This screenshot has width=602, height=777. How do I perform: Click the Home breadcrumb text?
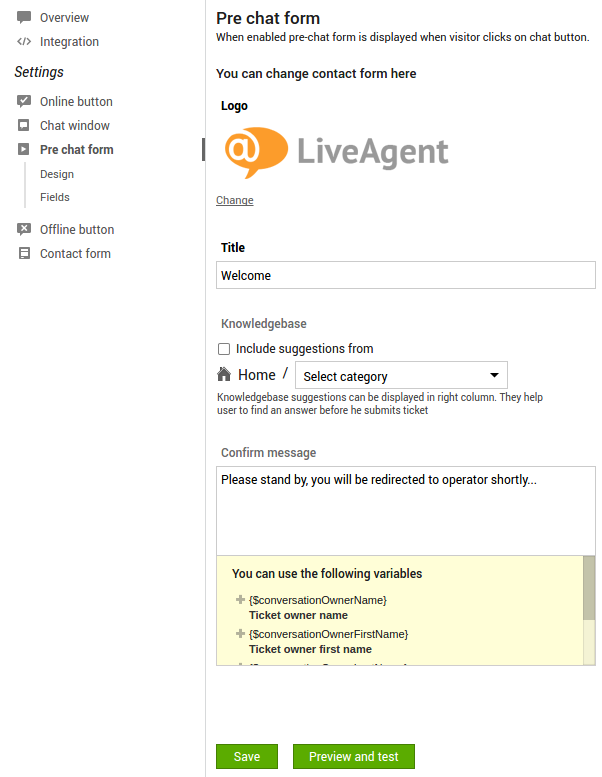(257, 375)
